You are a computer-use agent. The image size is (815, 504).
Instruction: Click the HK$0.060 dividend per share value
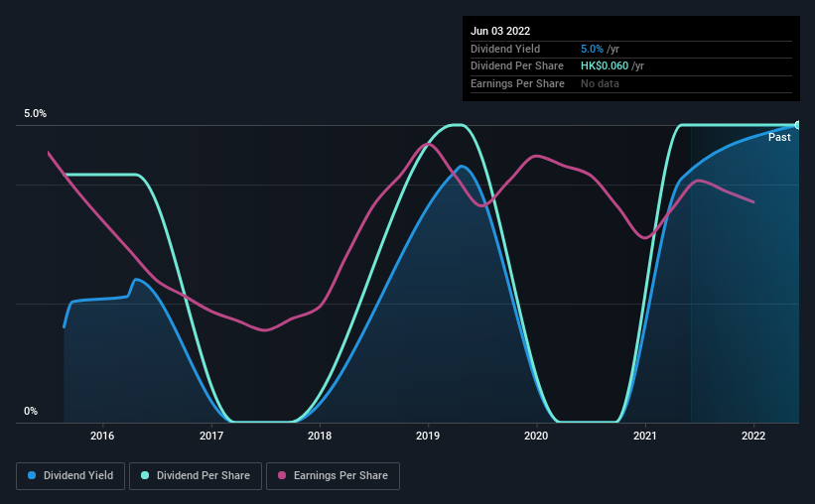click(x=605, y=66)
